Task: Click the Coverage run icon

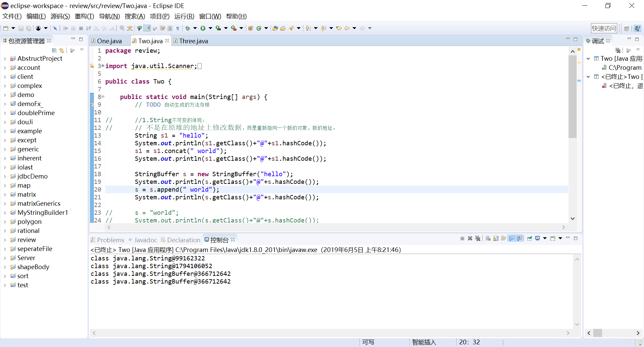Action: [218, 28]
